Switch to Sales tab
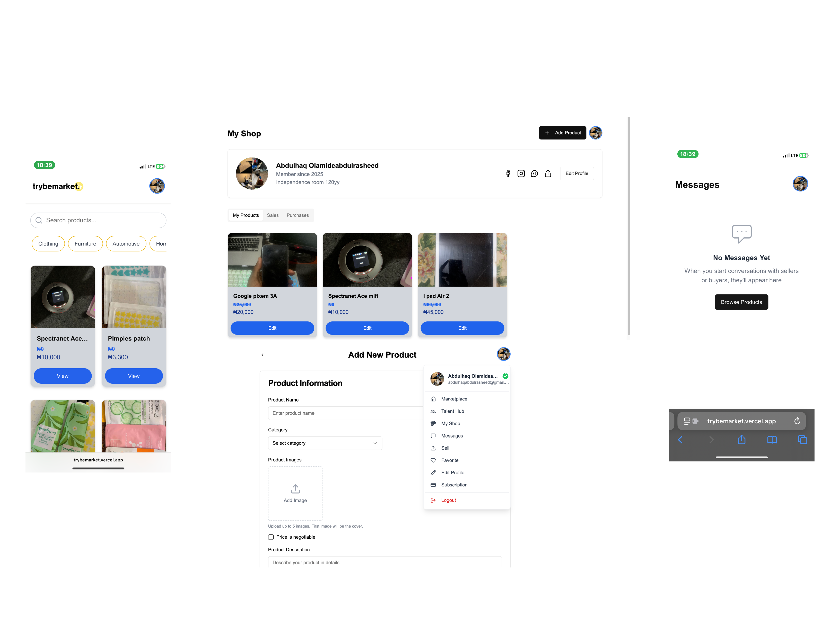Viewport: 840px width, 630px height. (273, 215)
